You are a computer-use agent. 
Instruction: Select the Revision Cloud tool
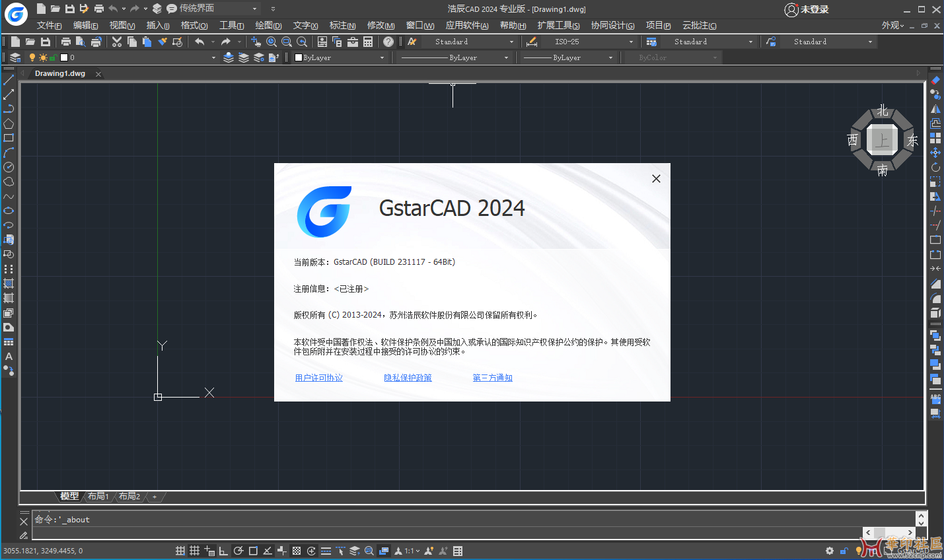pos(9,182)
